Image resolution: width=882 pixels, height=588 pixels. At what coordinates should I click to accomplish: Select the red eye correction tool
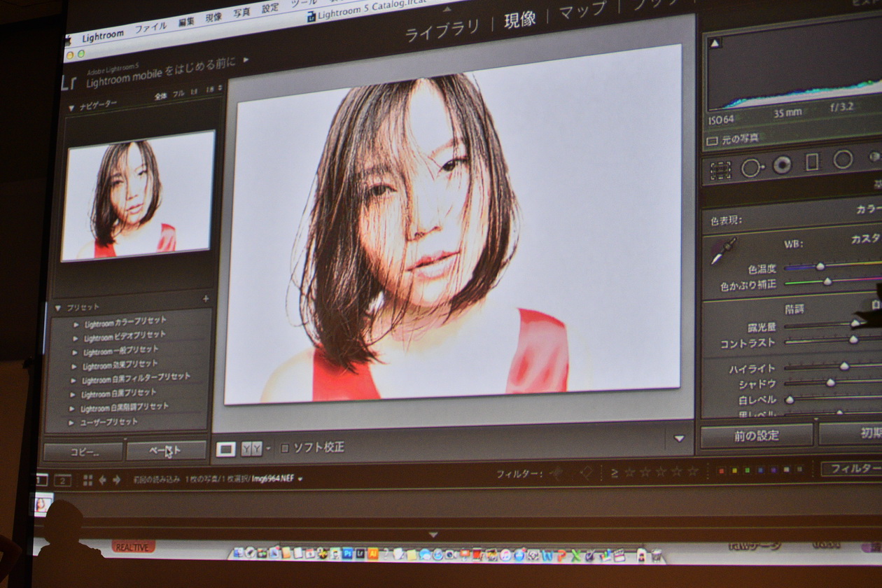point(782,164)
